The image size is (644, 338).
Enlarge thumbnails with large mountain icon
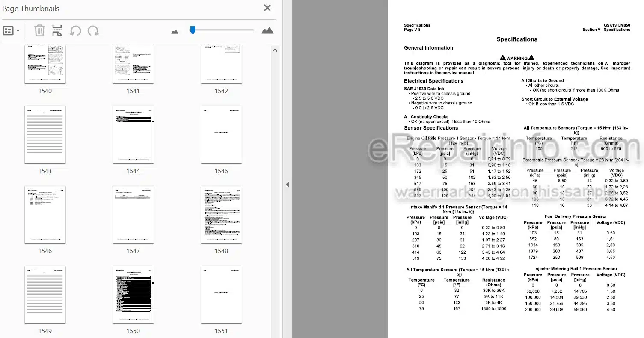pyautogui.click(x=267, y=30)
